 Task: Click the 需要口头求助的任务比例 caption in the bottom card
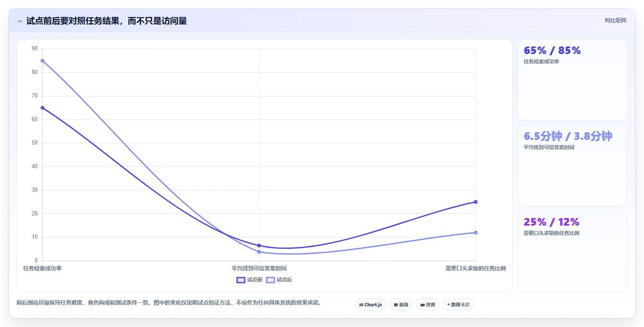point(552,233)
